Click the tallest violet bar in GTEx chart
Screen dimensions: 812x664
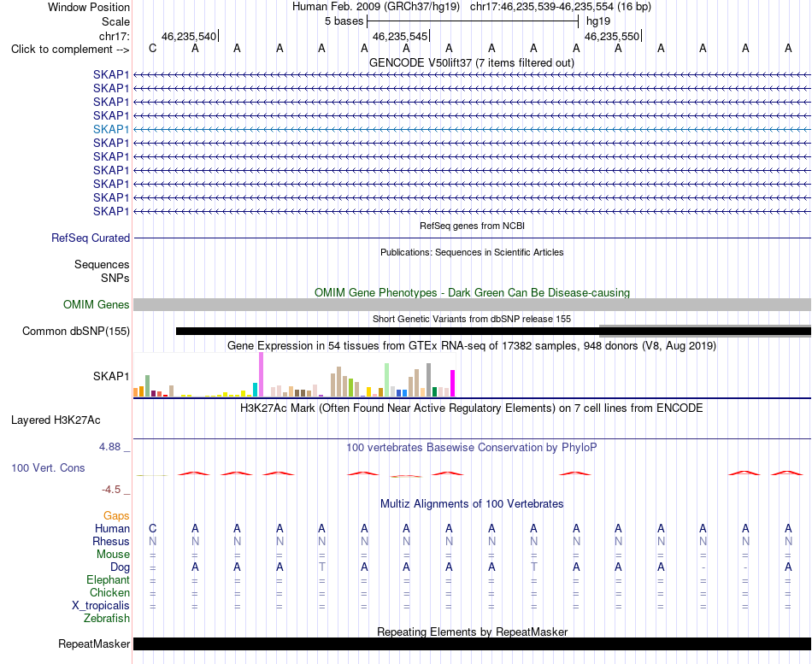pyautogui.click(x=261, y=374)
